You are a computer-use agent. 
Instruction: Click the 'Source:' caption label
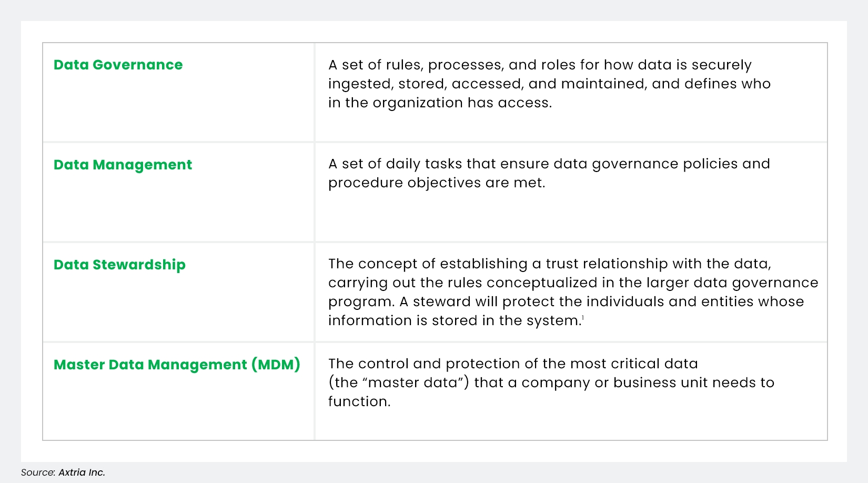[38, 472]
